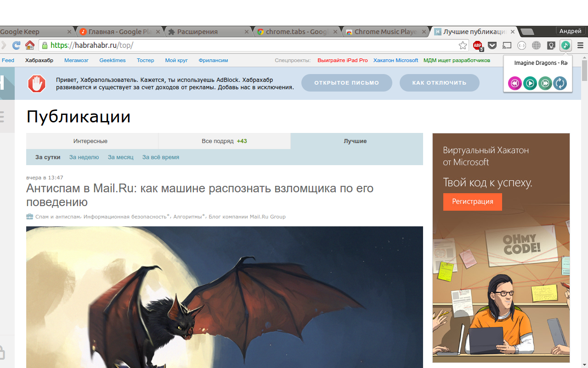The width and height of the screenshot is (588, 368).
Task: Click the Pocket extension icon
Action: click(x=492, y=46)
